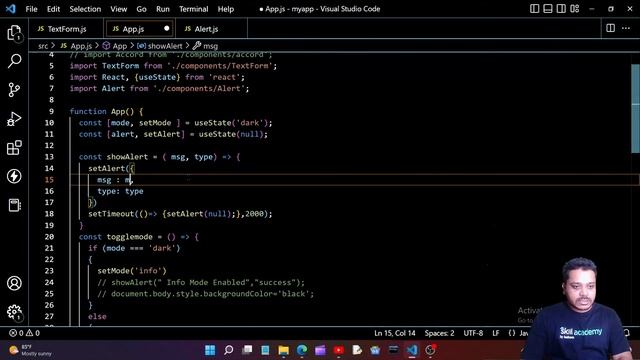Open the editor More Actions menu
This screenshot has width=640, height=360.
(x=626, y=28)
